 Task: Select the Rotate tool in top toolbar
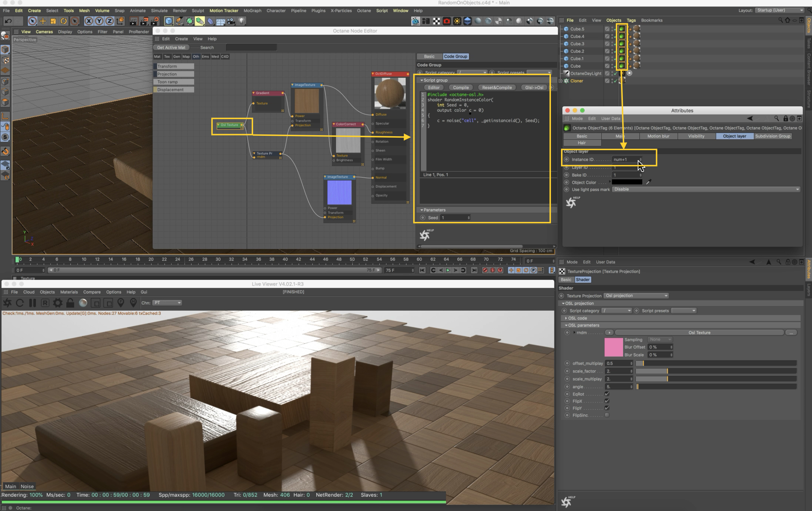point(64,21)
